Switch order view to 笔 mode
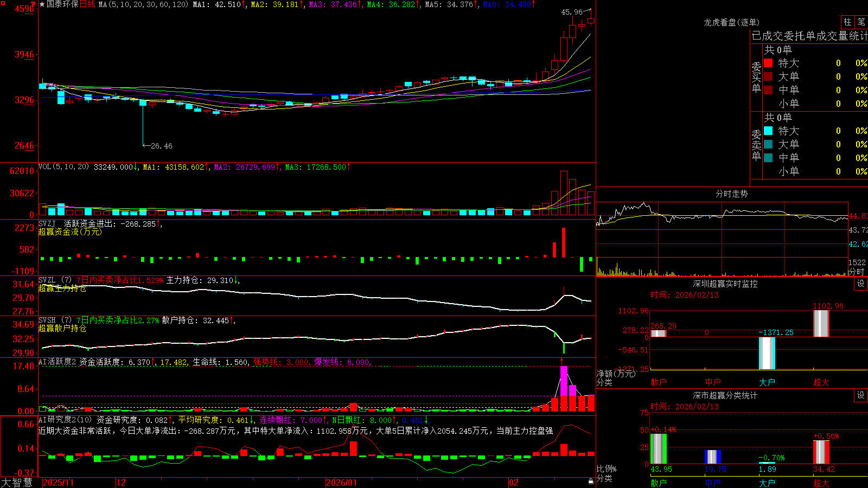This screenshot has height=488, width=868. click(861, 22)
